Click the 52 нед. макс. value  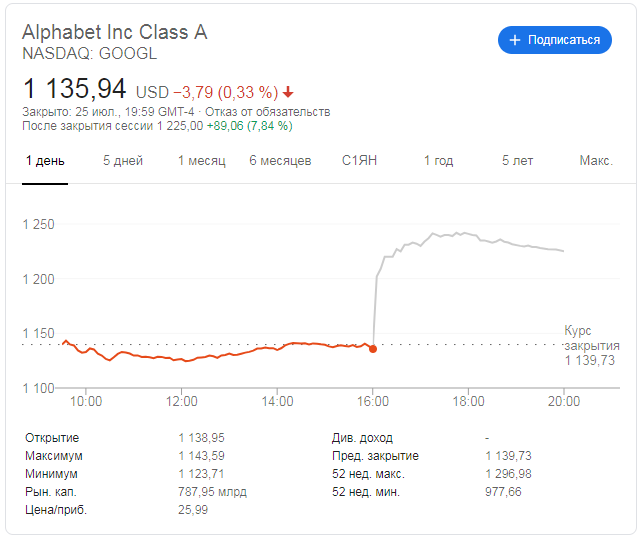(508, 474)
